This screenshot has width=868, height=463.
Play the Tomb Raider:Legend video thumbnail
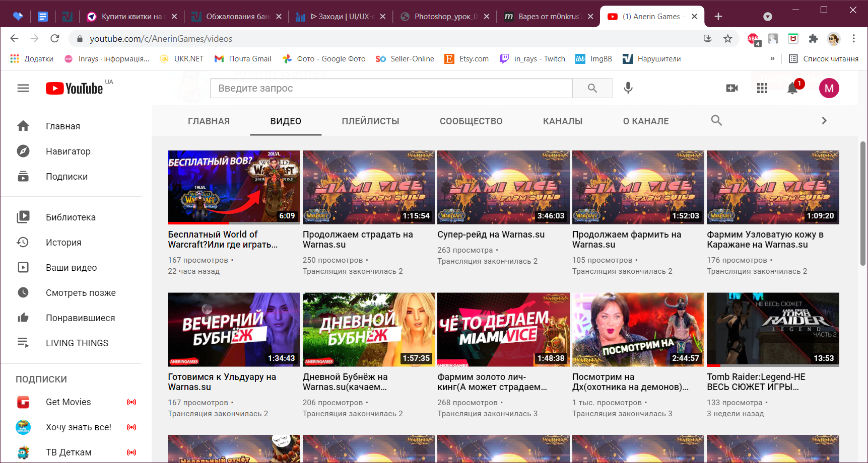773,330
